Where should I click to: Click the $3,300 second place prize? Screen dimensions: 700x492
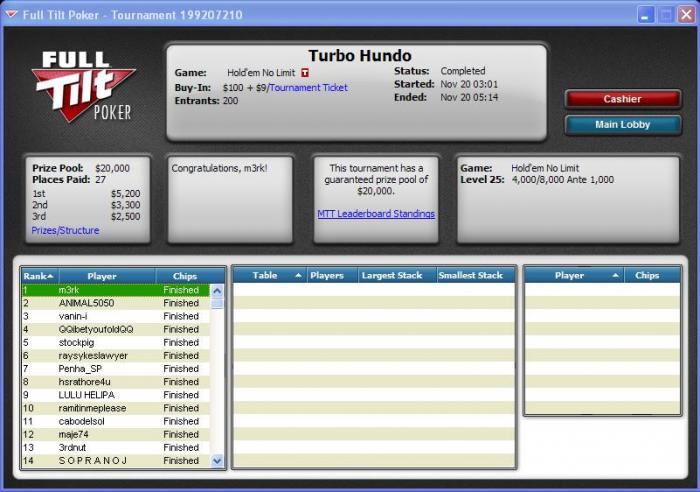[x=125, y=205]
